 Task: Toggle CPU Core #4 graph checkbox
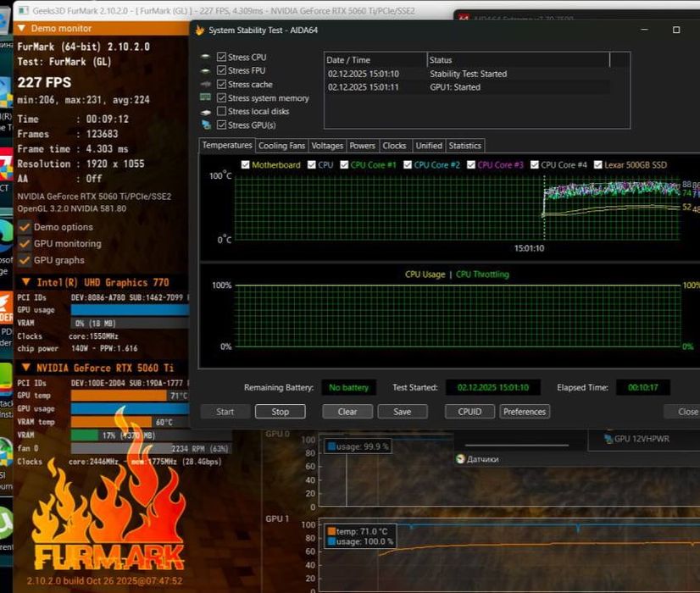click(x=535, y=164)
